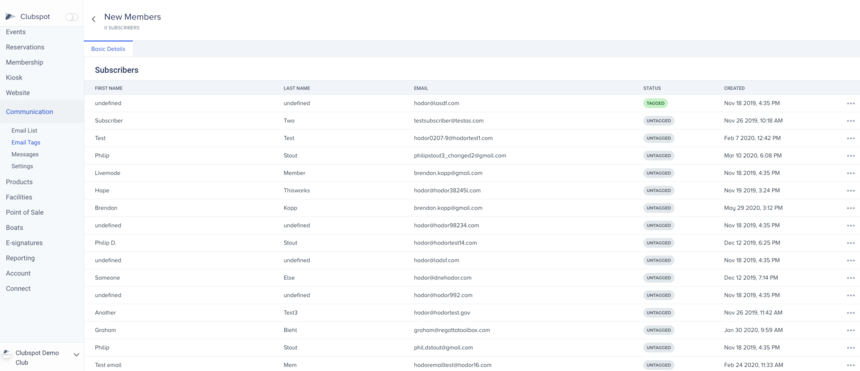Open Boats in the sidebar
Screen dimensions: 860x371
[x=14, y=227]
